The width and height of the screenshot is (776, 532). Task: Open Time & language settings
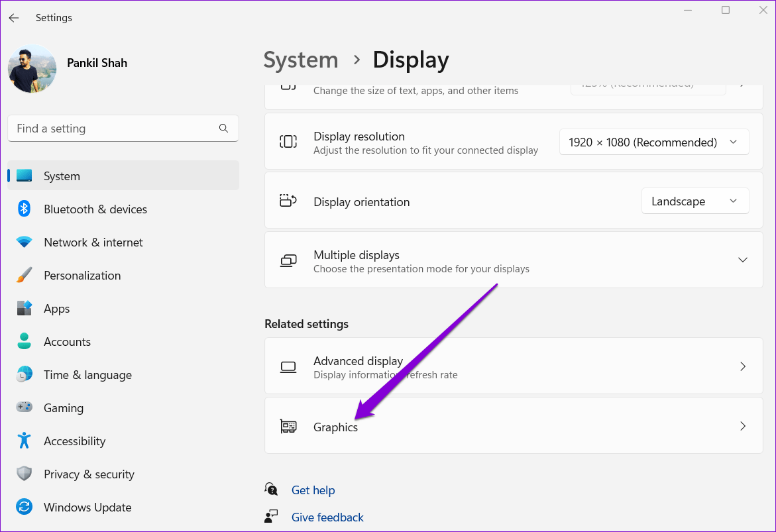tap(87, 375)
